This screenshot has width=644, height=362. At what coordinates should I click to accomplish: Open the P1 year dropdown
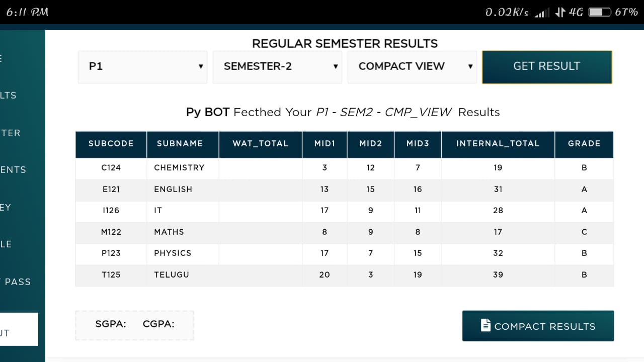[x=142, y=66]
